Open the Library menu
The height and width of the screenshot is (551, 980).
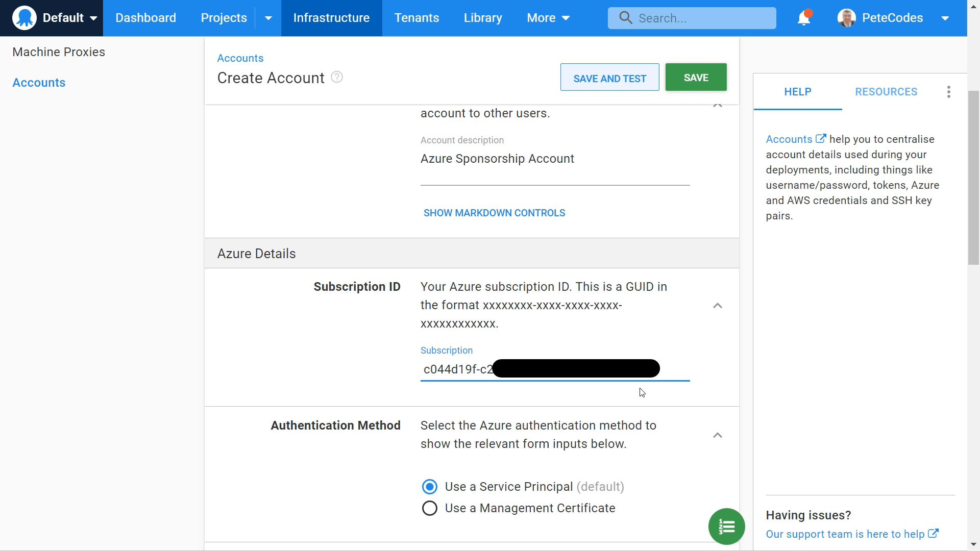click(x=483, y=18)
